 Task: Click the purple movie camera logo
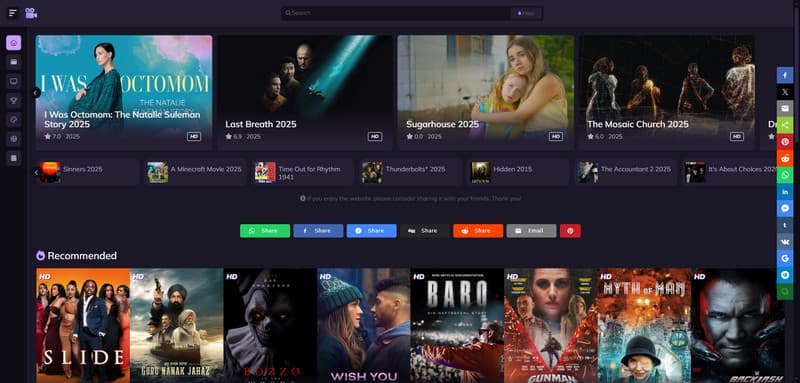(x=31, y=13)
